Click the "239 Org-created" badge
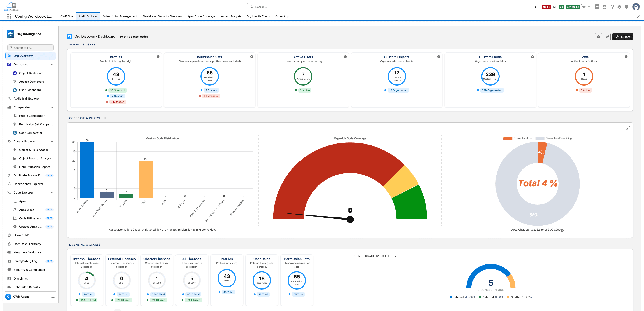This screenshot has height=311, width=644. [492, 90]
